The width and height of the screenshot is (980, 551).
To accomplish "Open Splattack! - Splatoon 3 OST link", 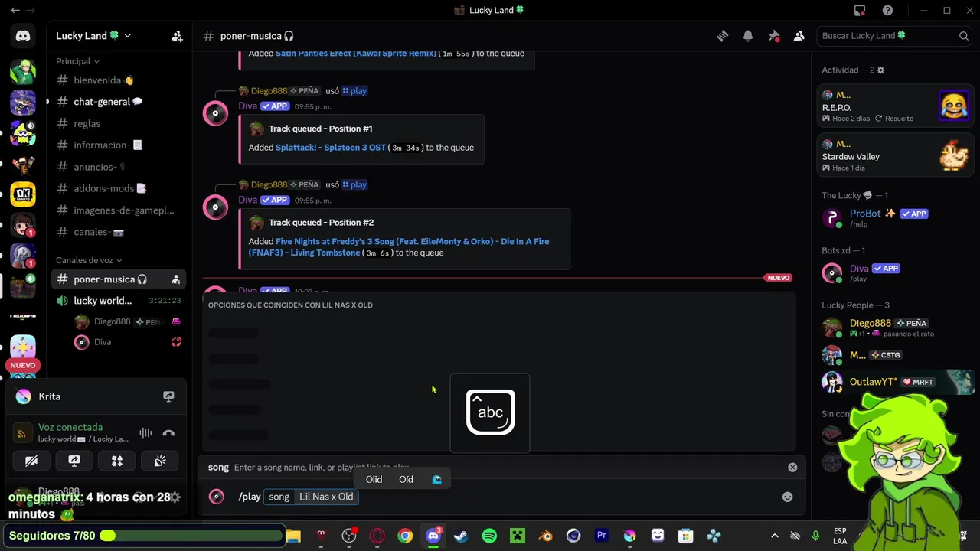I will [331, 148].
